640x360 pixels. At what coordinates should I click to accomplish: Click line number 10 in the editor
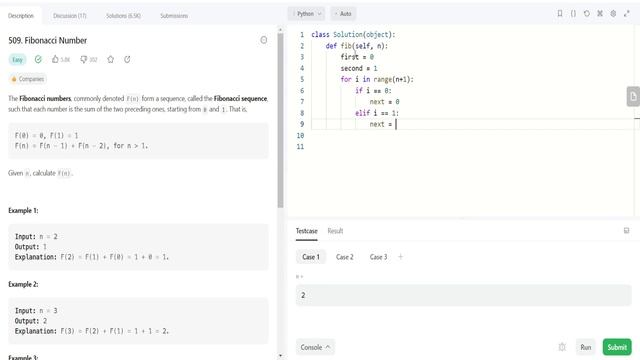pos(300,136)
